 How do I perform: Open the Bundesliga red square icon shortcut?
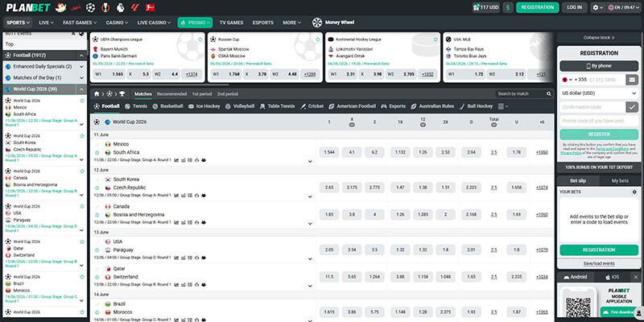click(151, 7)
